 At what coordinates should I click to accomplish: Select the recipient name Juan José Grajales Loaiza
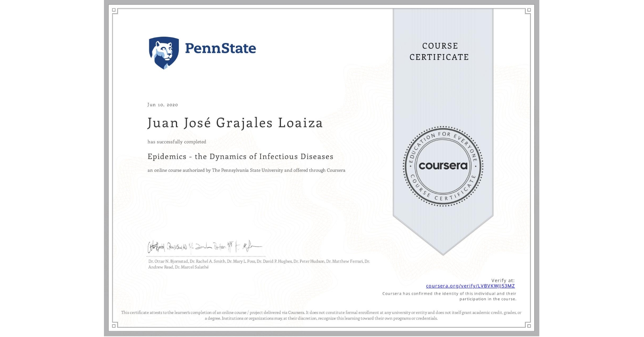235,123
